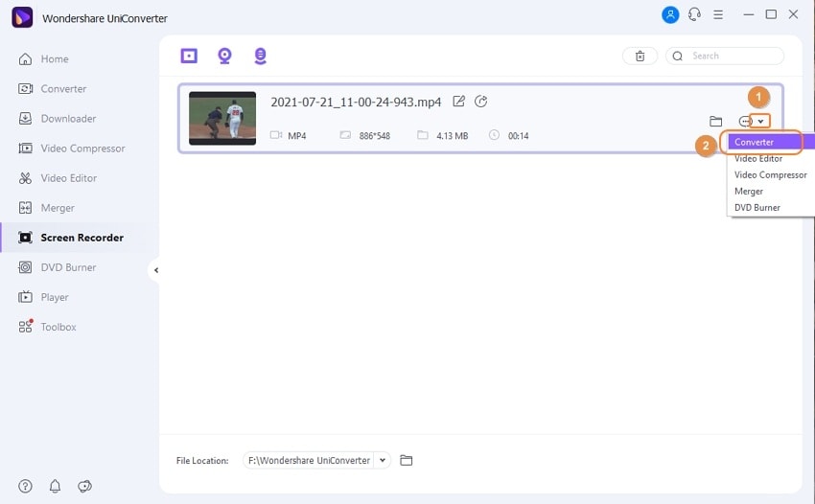Click the Wondershare UniConverter logo
This screenshot has height=504, width=815.
click(x=22, y=17)
